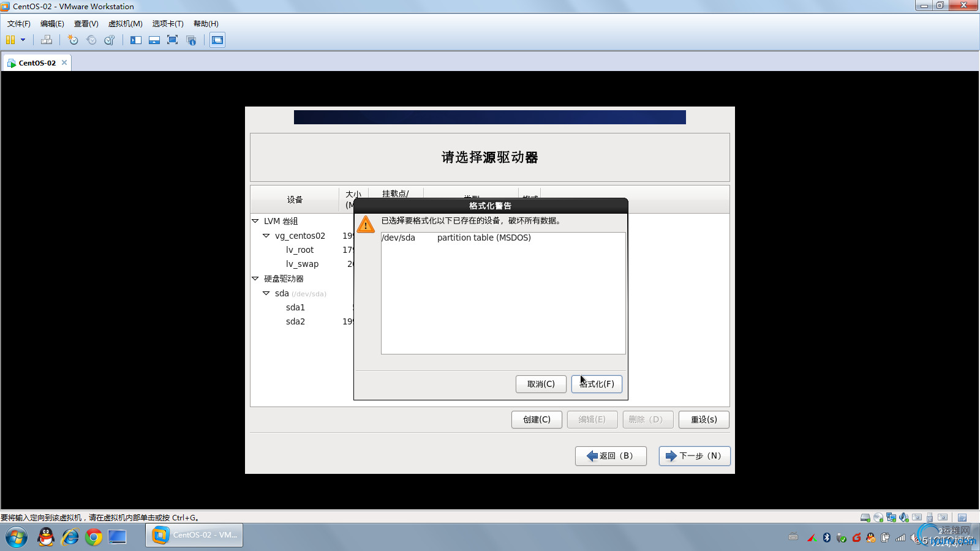This screenshot has width=980, height=551.
Task: Open the Windows Start menu
Action: tap(17, 537)
